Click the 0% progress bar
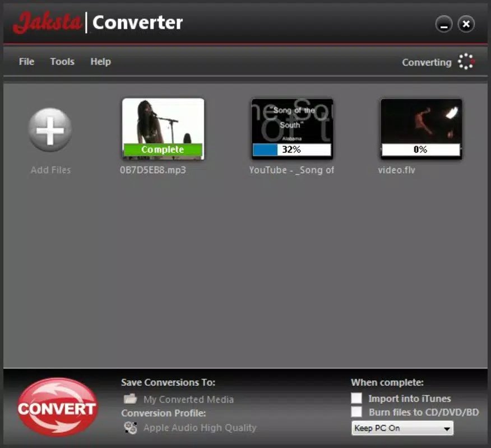Viewport: 491px width, 448px height. 421,150
